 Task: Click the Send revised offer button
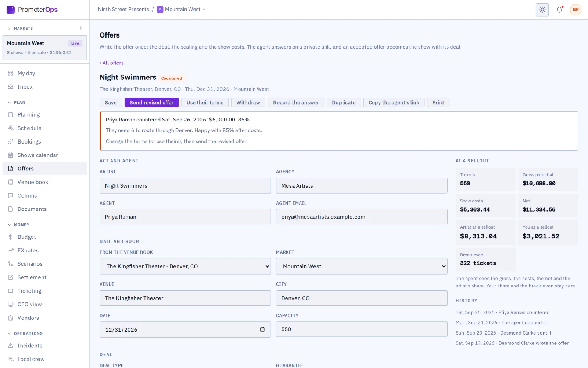151,103
